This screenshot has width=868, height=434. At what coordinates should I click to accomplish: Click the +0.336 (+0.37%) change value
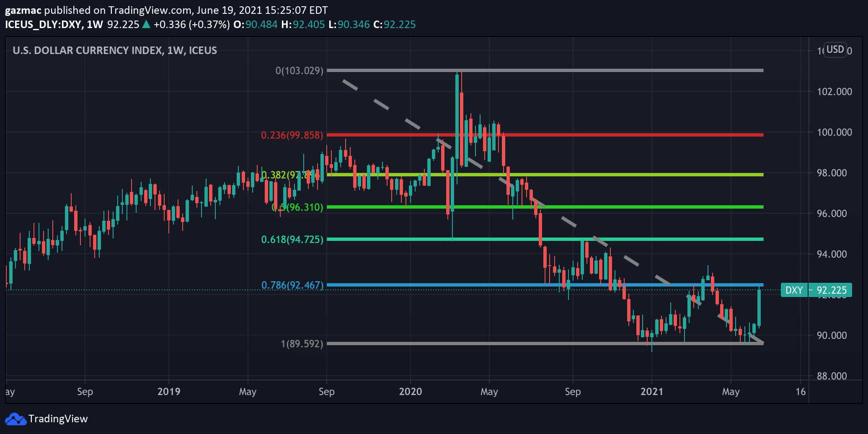coord(191,24)
